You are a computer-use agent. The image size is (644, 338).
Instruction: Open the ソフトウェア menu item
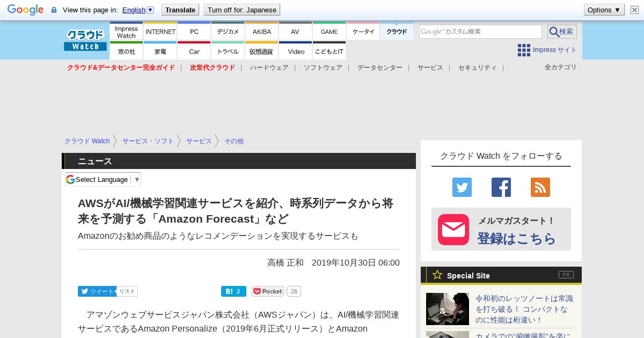323,68
